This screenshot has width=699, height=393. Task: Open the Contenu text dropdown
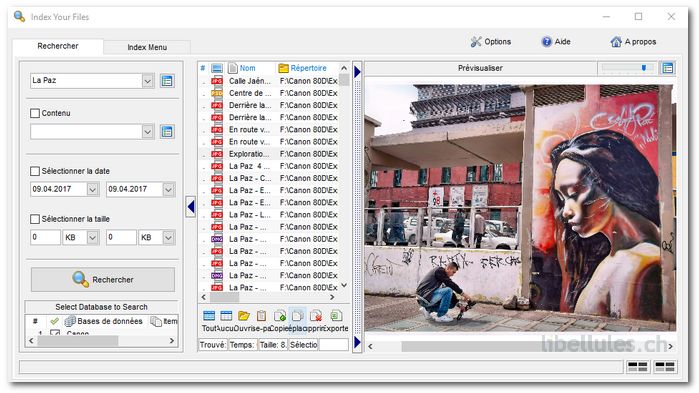pyautogui.click(x=148, y=132)
